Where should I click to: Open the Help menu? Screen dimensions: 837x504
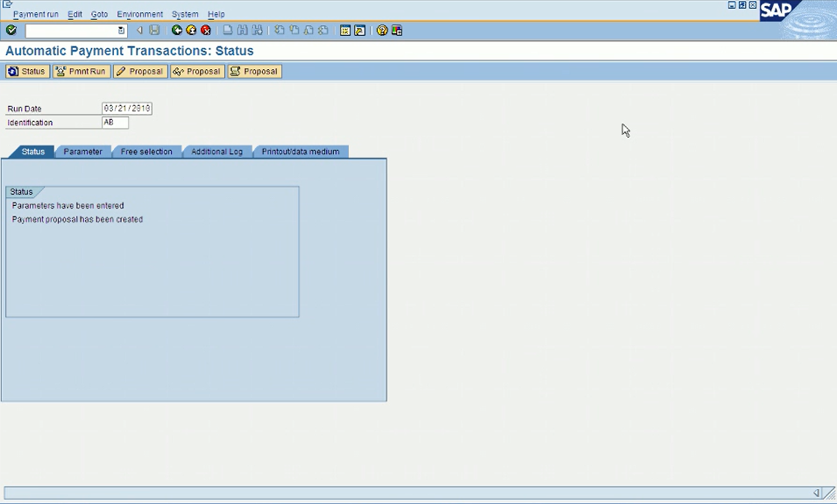pyautogui.click(x=216, y=14)
